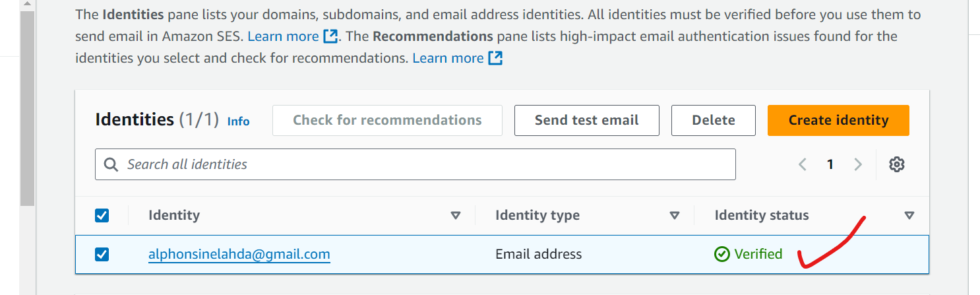
Task: Sort by Identity column arrow
Action: (x=455, y=215)
